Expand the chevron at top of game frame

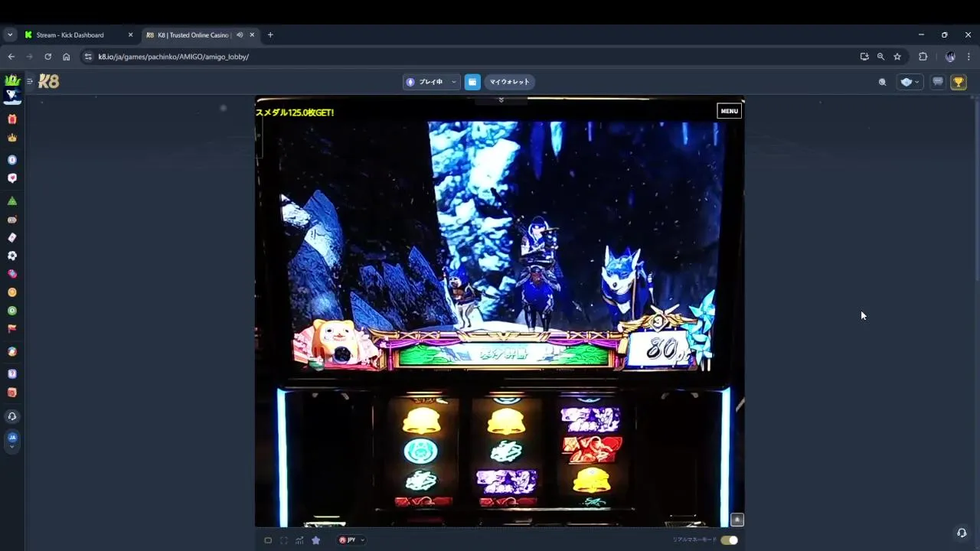pyautogui.click(x=501, y=100)
